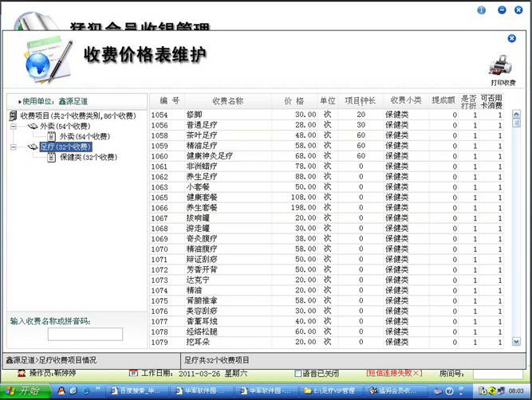This screenshot has height=400, width=532.
Task: Sort by the 价格 column header
Action: (x=294, y=100)
